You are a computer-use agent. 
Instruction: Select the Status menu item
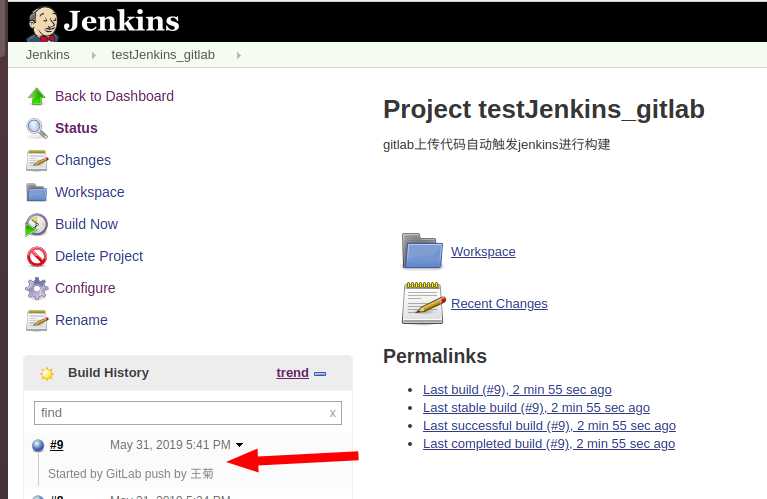click(x=76, y=128)
